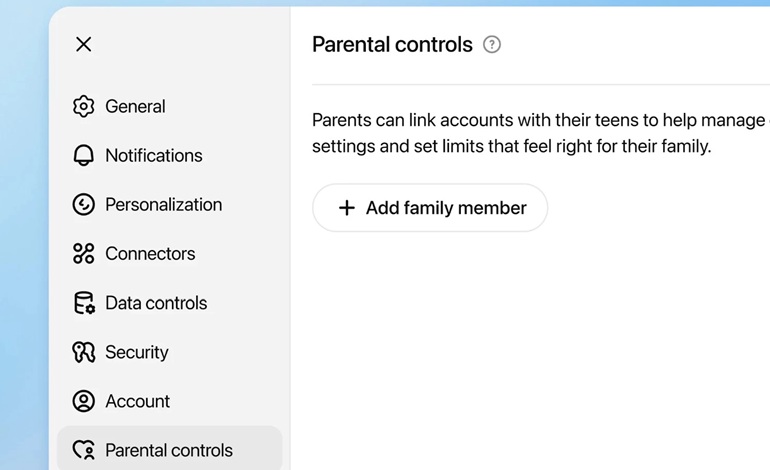The width and height of the screenshot is (770, 470).
Task: Click the Add family member button
Action: [x=430, y=208]
